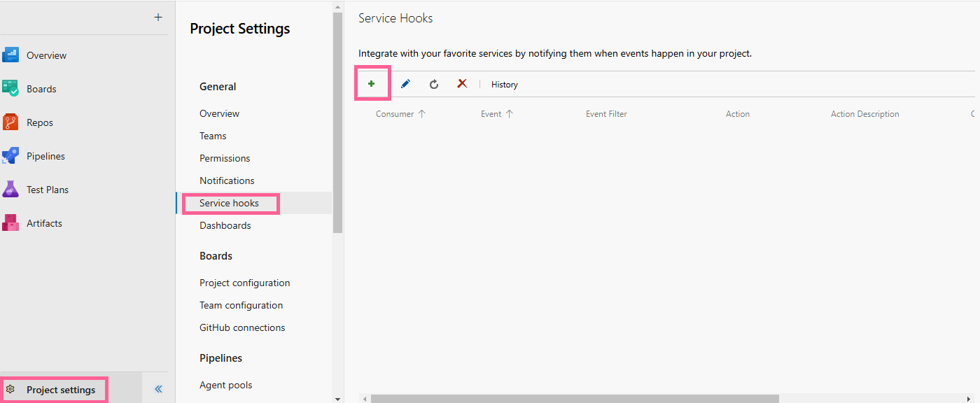Click the Project settings gear icon
The height and width of the screenshot is (403, 980).
tap(10, 389)
